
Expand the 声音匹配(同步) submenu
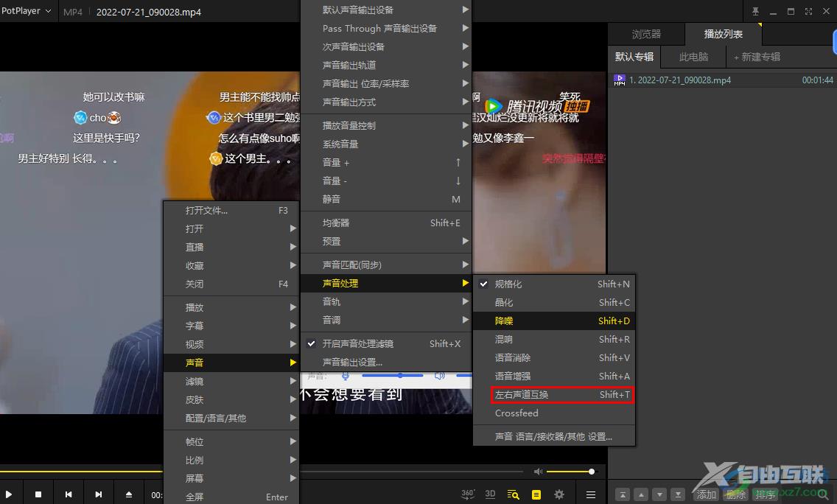[x=386, y=265]
